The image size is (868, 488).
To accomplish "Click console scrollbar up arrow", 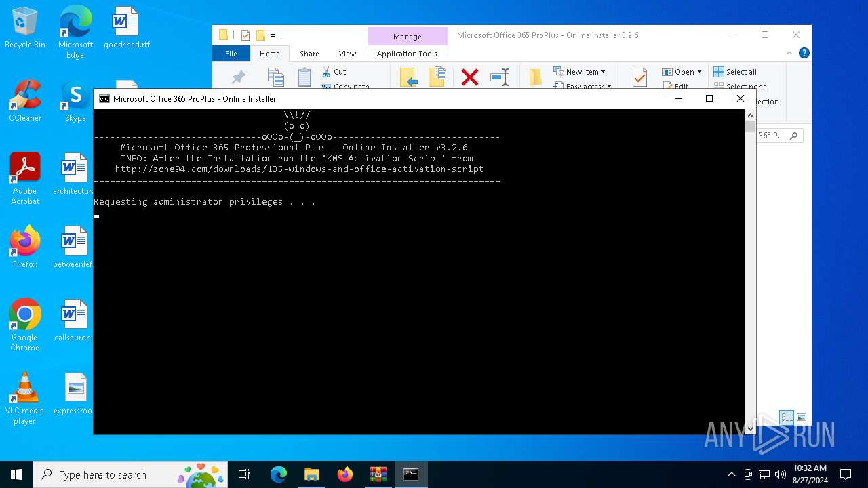I will (750, 115).
